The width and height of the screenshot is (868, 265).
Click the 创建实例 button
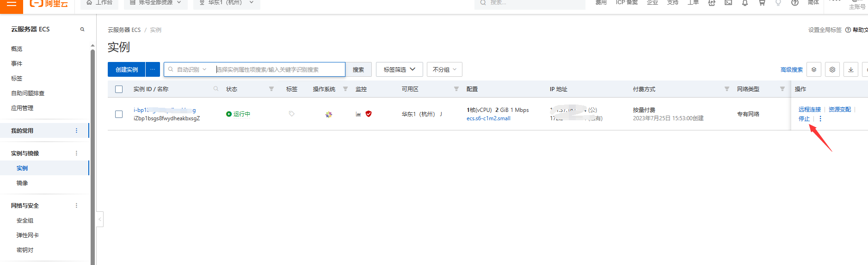coord(127,69)
